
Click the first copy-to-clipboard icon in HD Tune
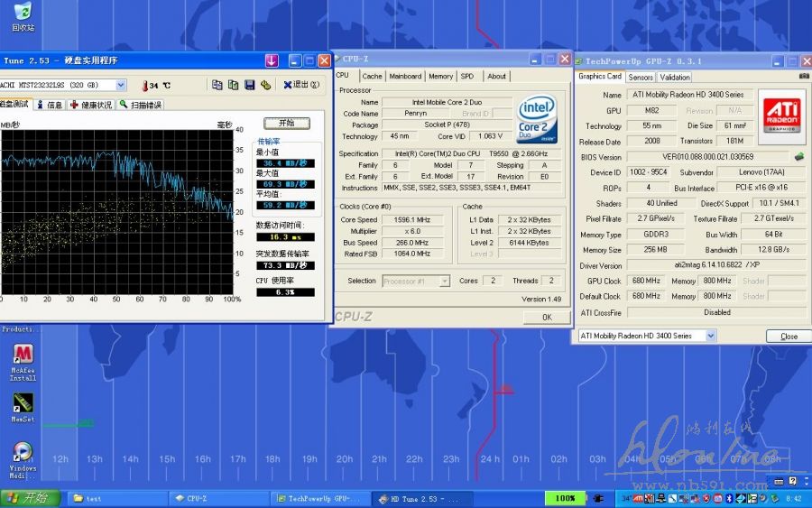coord(217,85)
